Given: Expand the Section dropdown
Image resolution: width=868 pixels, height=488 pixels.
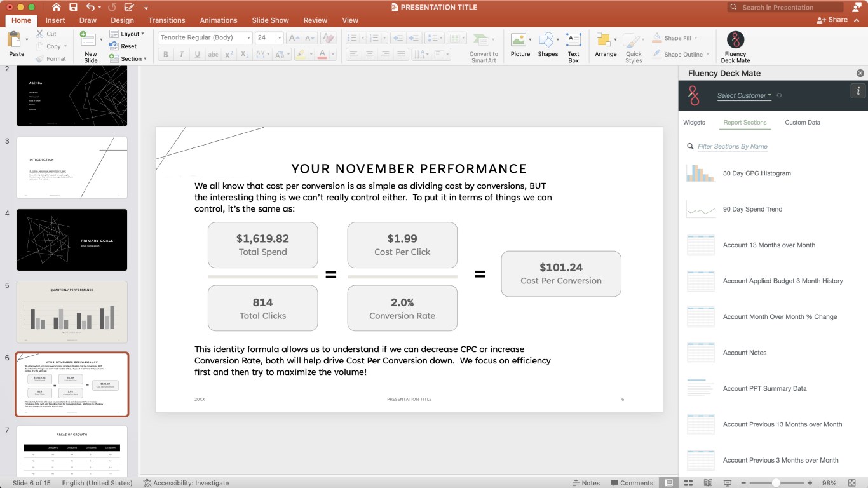Looking at the screenshot, I should pos(128,59).
